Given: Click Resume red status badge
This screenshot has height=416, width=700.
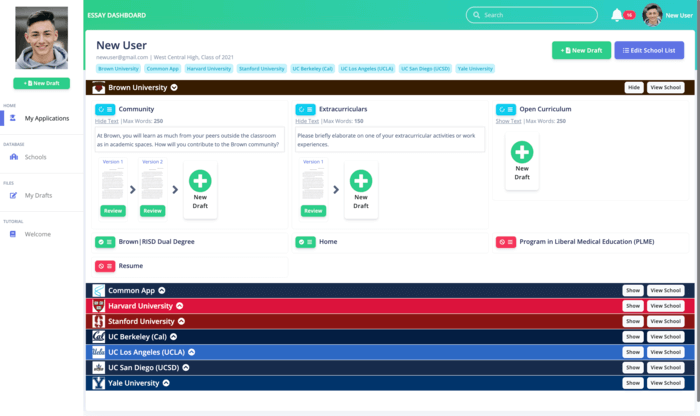Looking at the screenshot, I should coord(105,266).
